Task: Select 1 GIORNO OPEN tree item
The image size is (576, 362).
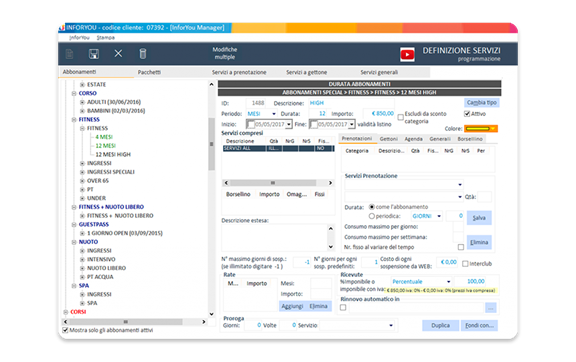Action: pyautogui.click(x=125, y=233)
